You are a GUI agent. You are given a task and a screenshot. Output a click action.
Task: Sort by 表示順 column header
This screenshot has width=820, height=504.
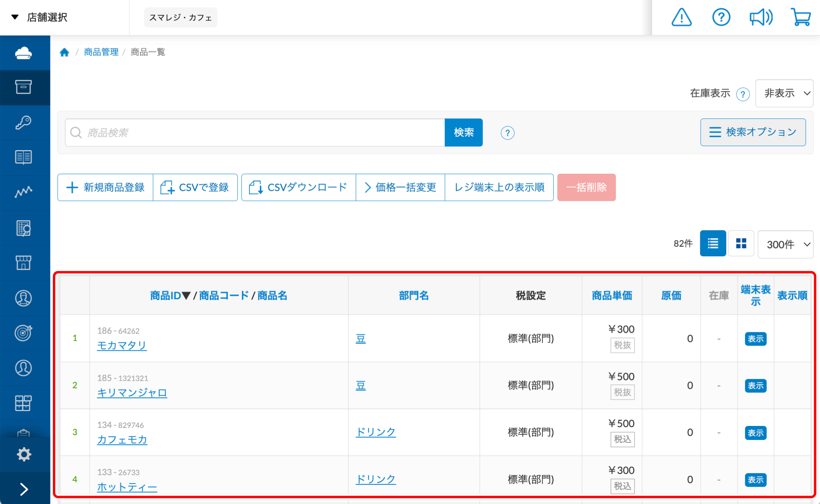[x=792, y=296]
